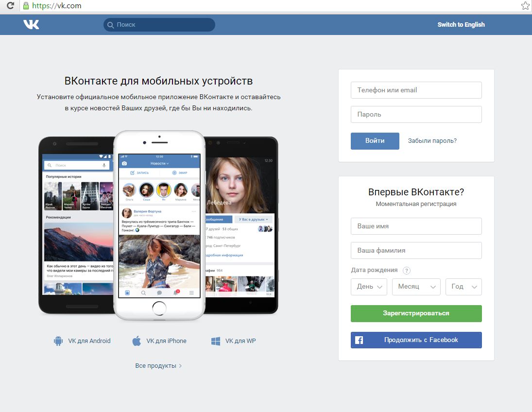Click the Apple logo icon
Screen dimensions: 532x412
coord(137,341)
